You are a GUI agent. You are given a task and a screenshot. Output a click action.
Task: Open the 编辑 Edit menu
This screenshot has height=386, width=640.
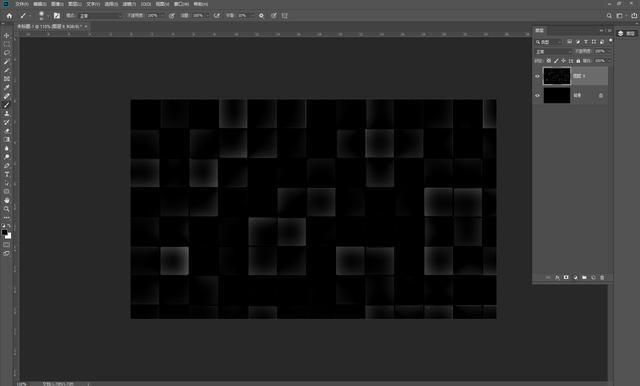(x=40, y=4)
